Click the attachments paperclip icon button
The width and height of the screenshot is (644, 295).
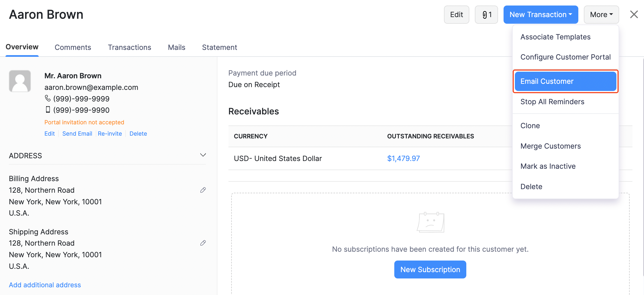click(x=486, y=15)
